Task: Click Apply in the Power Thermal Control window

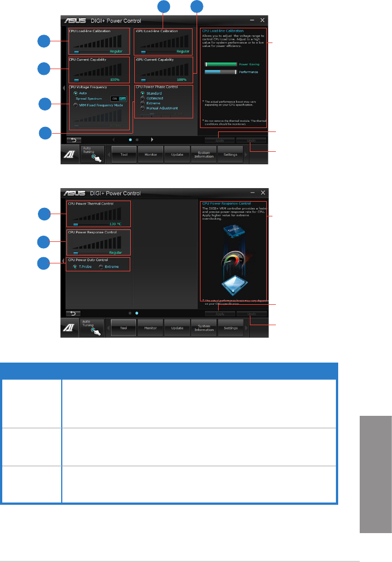Action: tap(220, 314)
